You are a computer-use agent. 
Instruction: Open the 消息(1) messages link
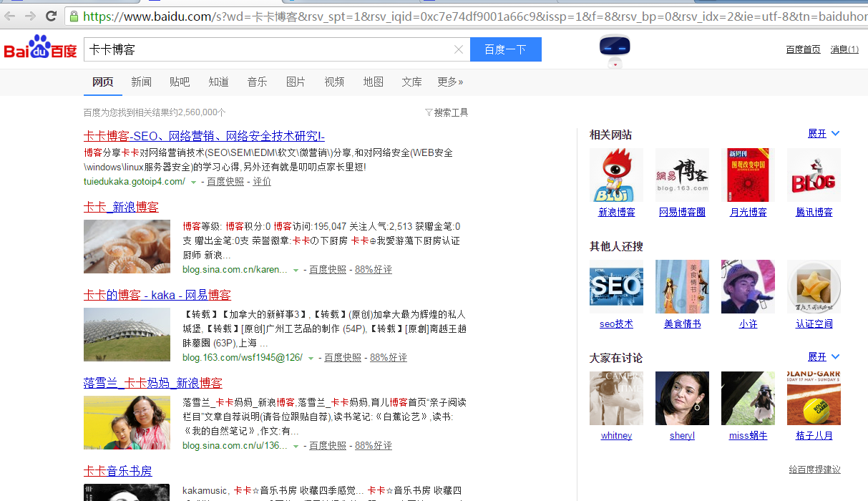tap(844, 49)
